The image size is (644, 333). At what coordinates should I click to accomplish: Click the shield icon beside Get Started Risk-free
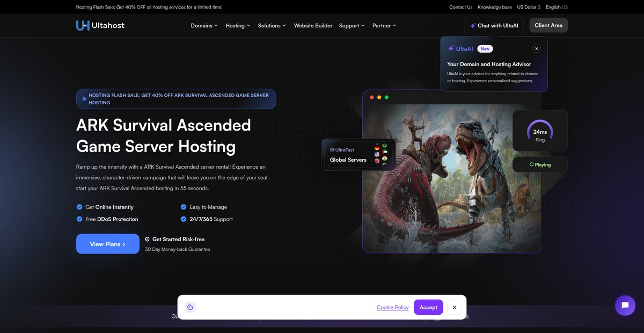click(x=147, y=239)
